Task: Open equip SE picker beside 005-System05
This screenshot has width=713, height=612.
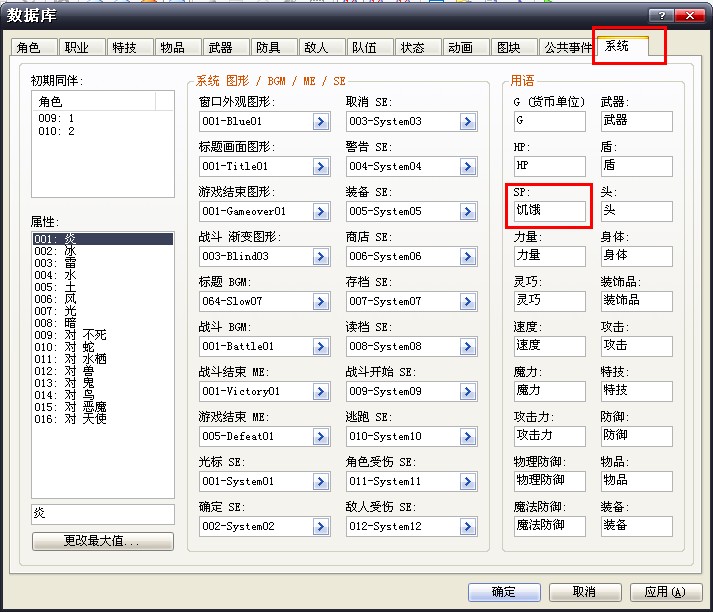Action: 468,211
